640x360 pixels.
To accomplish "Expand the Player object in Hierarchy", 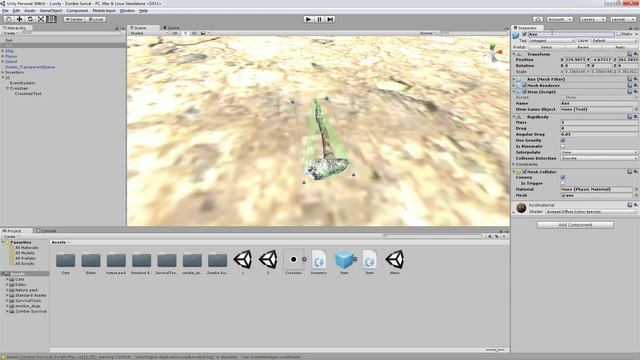I will (3, 56).
